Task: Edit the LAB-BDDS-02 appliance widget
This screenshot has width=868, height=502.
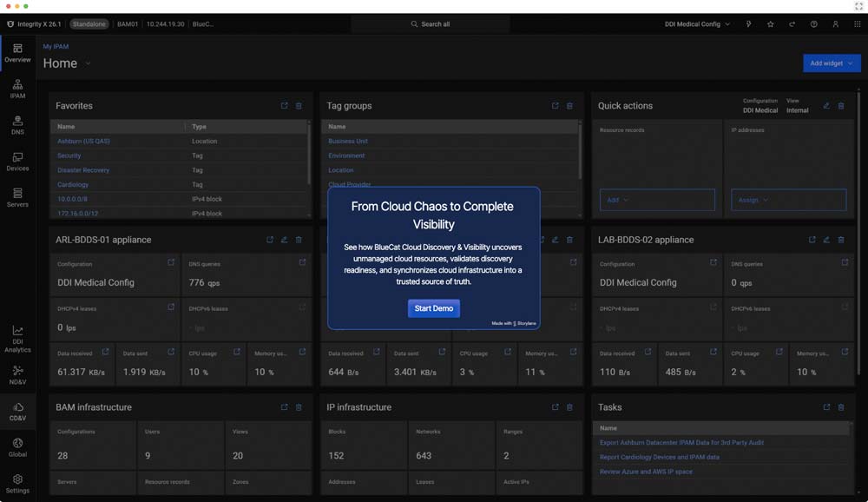Action: [826, 240]
